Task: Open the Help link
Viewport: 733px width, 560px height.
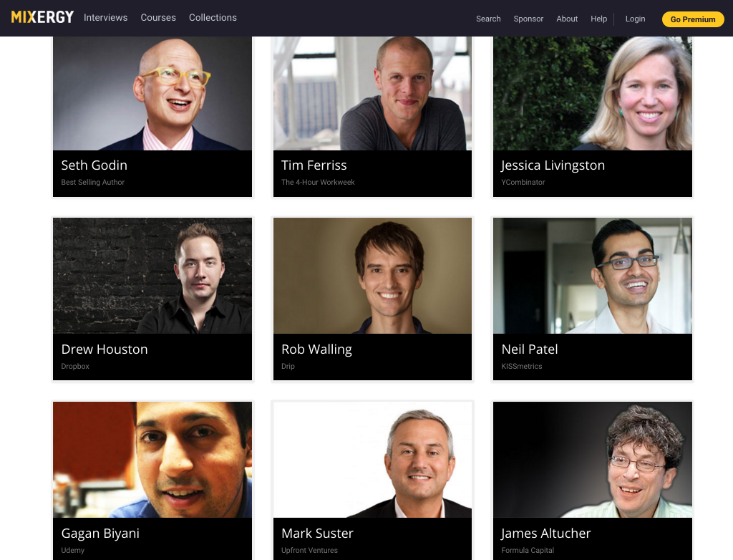Action: pyautogui.click(x=599, y=19)
